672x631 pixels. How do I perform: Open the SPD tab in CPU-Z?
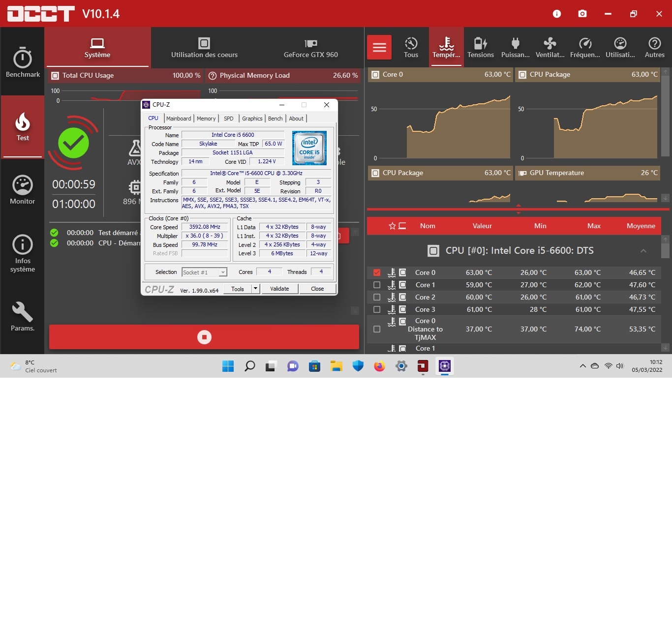tap(229, 119)
